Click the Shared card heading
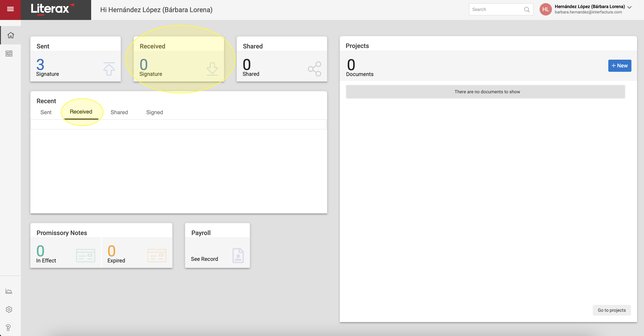The image size is (644, 336). click(x=252, y=46)
